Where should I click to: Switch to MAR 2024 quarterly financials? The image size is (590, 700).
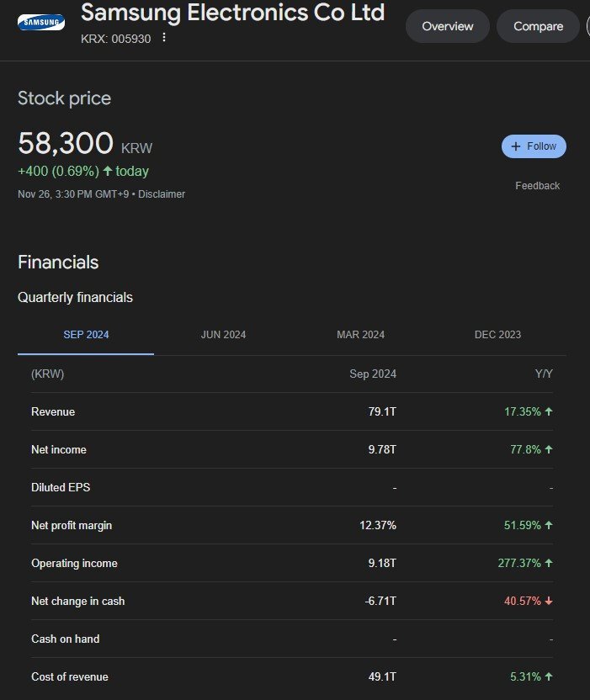click(x=360, y=335)
